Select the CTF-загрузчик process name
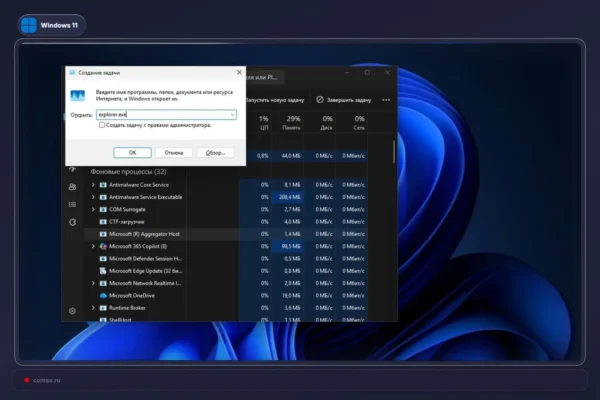The width and height of the screenshot is (600, 400). pos(127,222)
